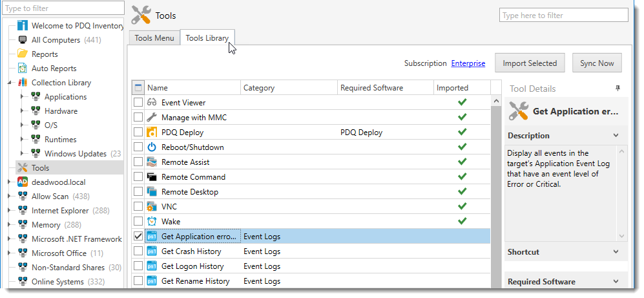This screenshot has width=644, height=298.
Task: Expand the O/S tree node
Action: pyautogui.click(x=22, y=125)
